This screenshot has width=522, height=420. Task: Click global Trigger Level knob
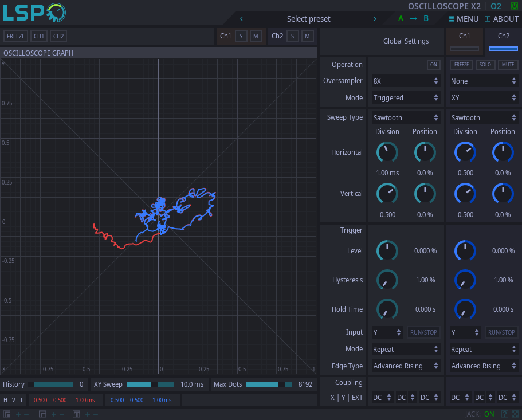pos(387,250)
